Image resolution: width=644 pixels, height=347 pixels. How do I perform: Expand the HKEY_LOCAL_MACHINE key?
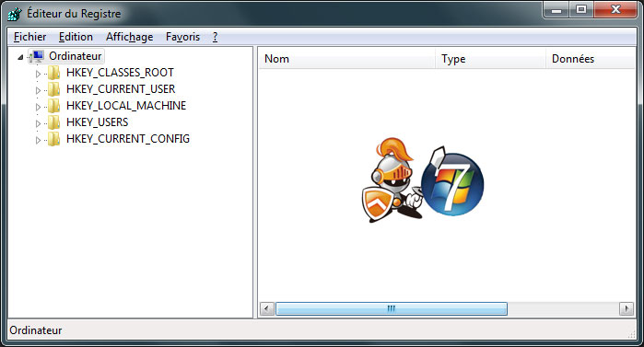click(x=38, y=107)
